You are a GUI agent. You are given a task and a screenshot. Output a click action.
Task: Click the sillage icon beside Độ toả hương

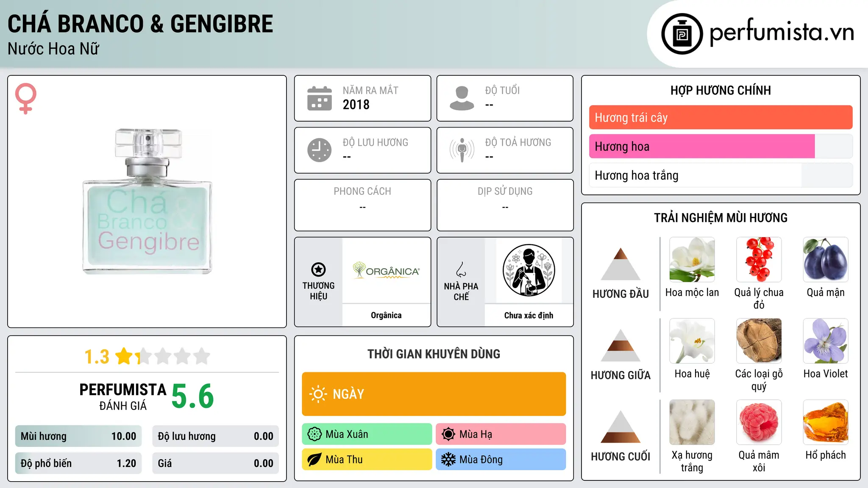(x=462, y=150)
